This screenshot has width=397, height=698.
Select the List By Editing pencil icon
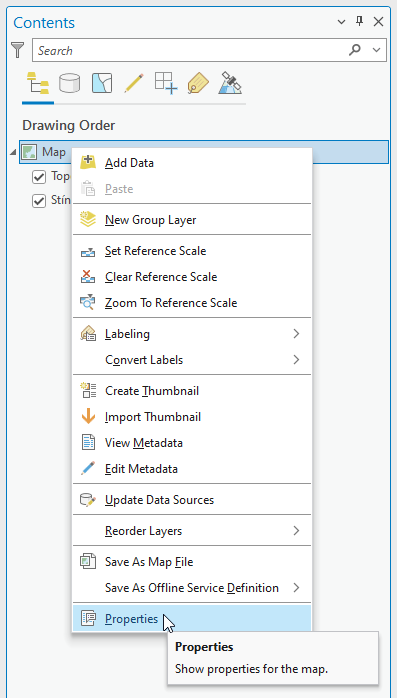coord(134,83)
